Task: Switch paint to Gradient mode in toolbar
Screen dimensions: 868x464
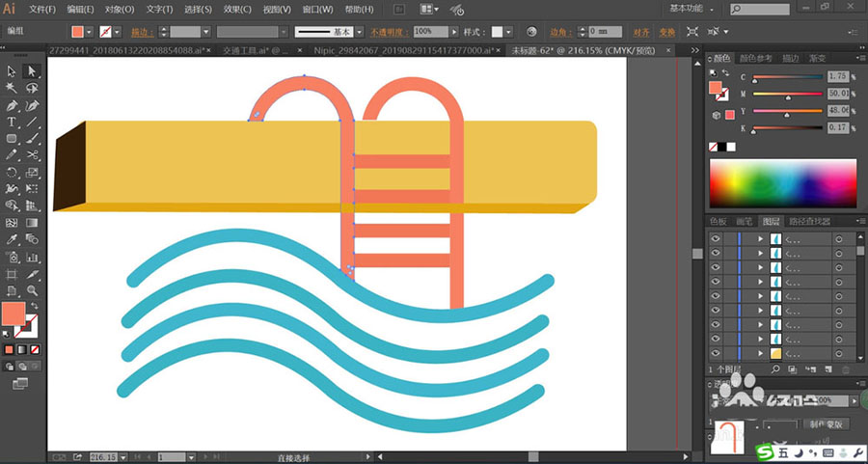Action: tap(22, 349)
